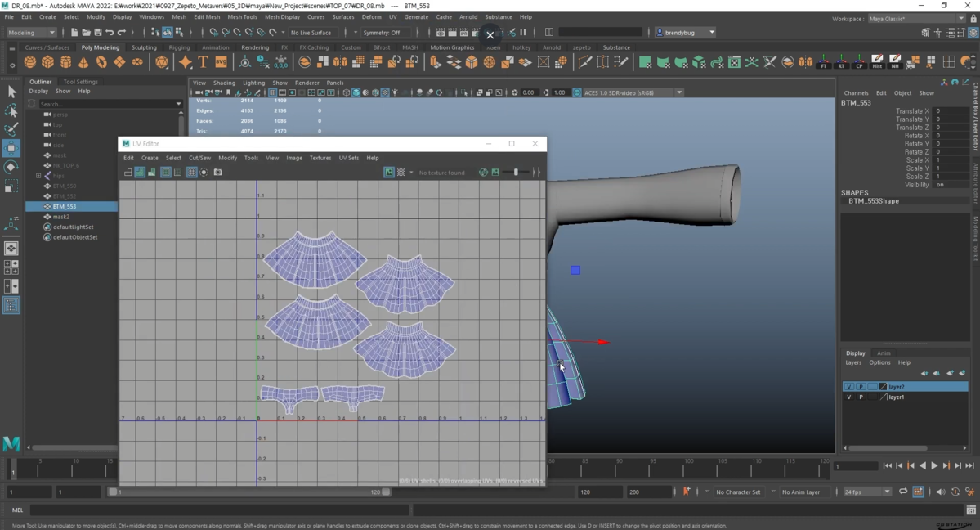Select the polygon type (T) tool
The width and height of the screenshot is (980, 530).
pos(204,62)
